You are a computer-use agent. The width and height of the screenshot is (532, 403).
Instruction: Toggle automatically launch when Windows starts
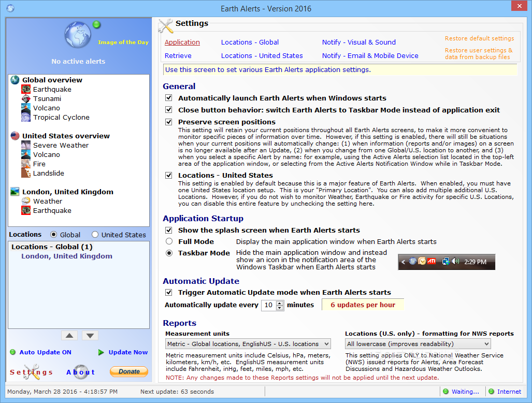coord(169,98)
